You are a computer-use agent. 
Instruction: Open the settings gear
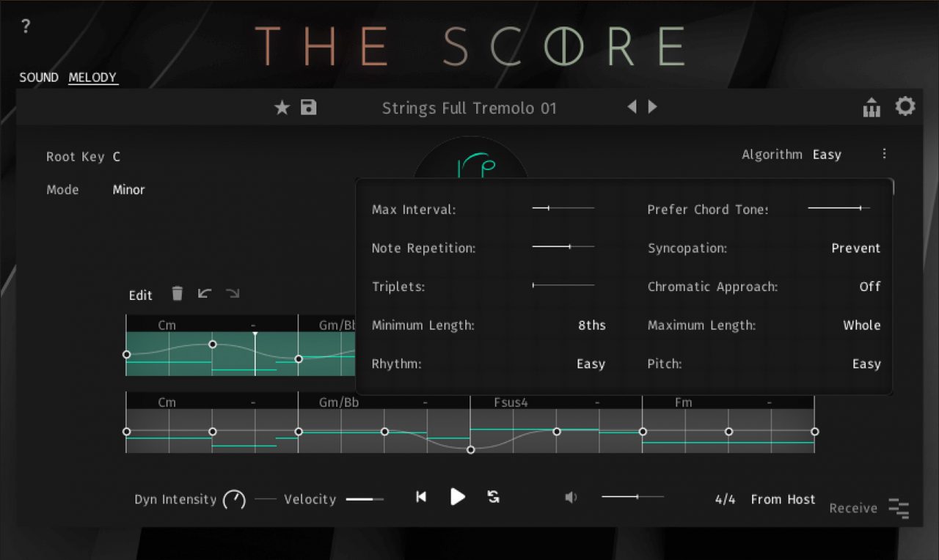tap(905, 106)
